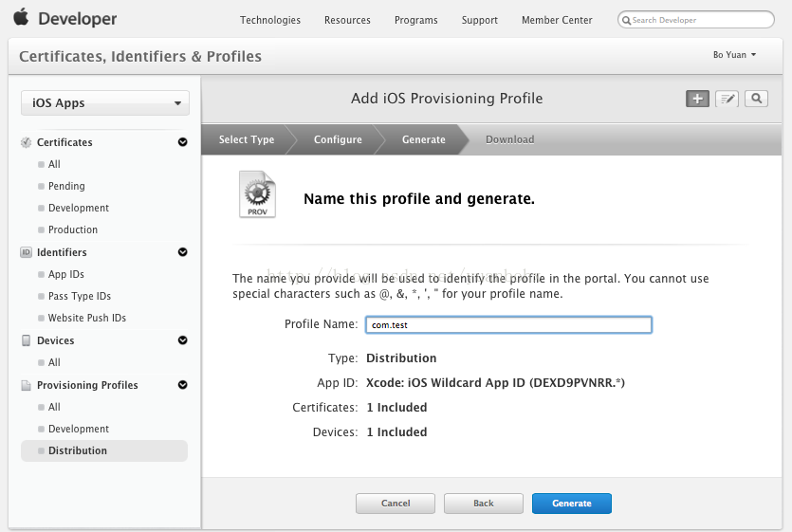Click the Back button

tap(484, 504)
